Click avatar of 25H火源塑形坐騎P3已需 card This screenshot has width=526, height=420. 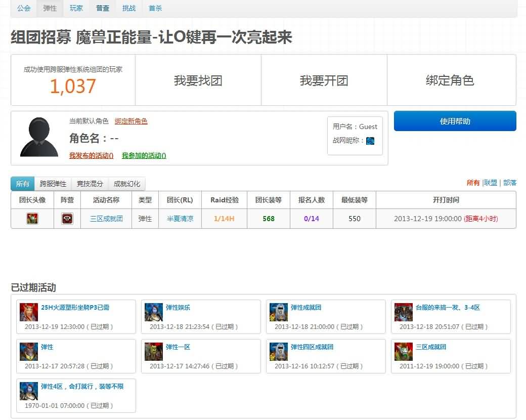pos(29,312)
